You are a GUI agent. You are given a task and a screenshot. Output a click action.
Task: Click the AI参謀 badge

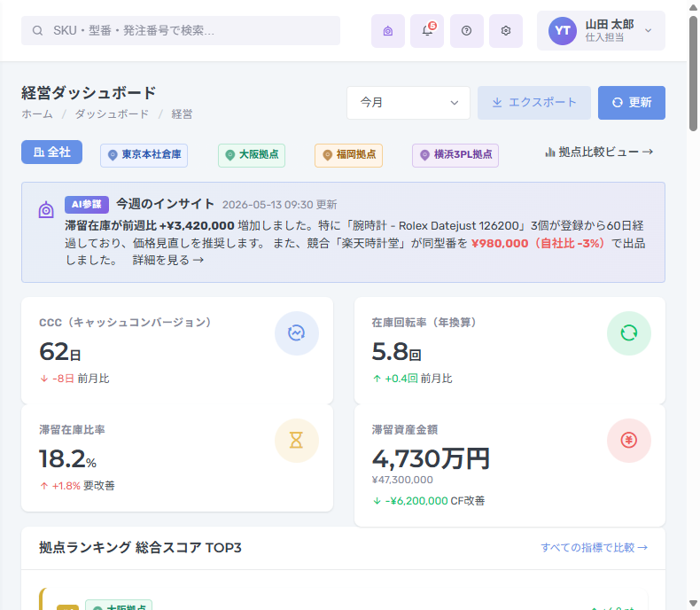(87, 205)
